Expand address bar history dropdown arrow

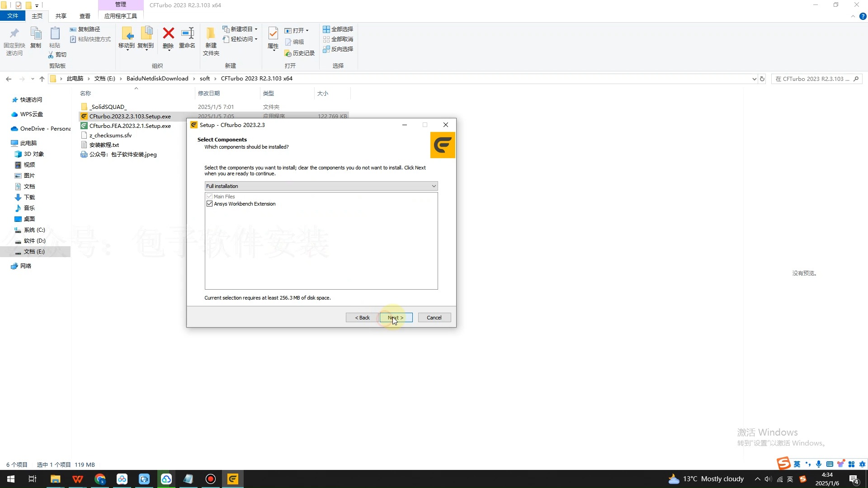[x=754, y=79]
